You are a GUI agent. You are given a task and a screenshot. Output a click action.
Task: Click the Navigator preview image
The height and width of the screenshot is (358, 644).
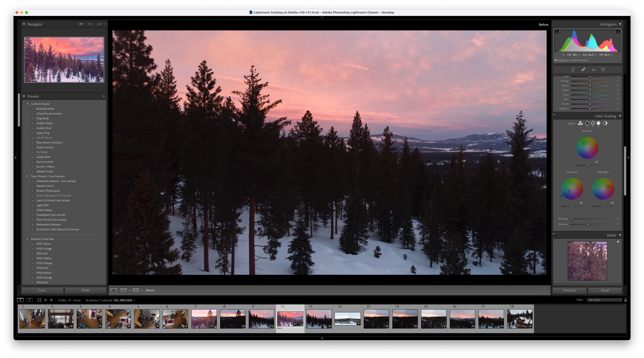point(64,60)
